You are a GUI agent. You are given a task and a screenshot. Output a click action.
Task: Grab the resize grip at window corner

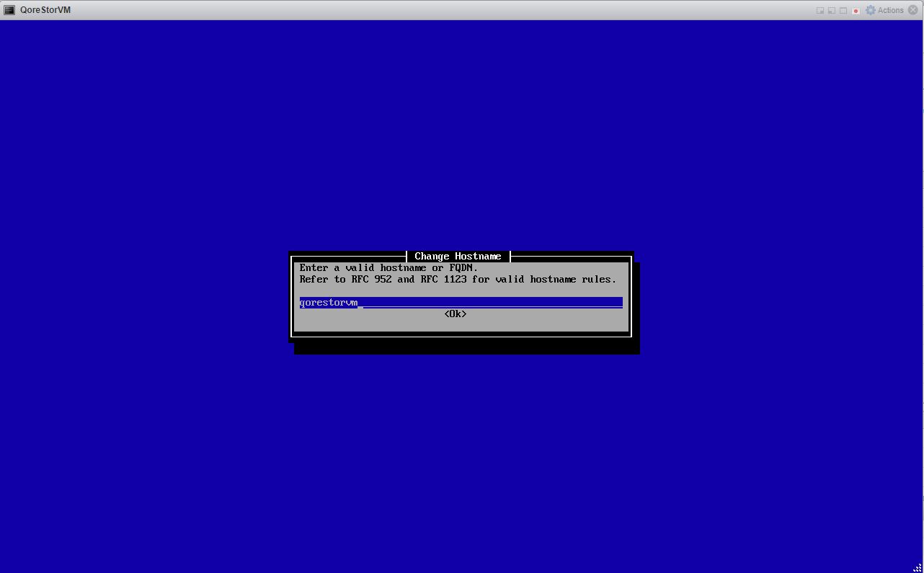(x=919, y=568)
